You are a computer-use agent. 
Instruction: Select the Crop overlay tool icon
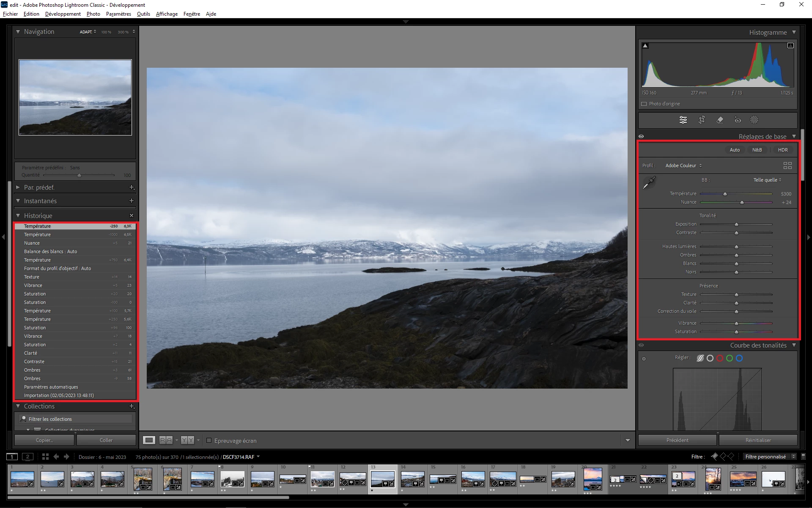pos(702,120)
